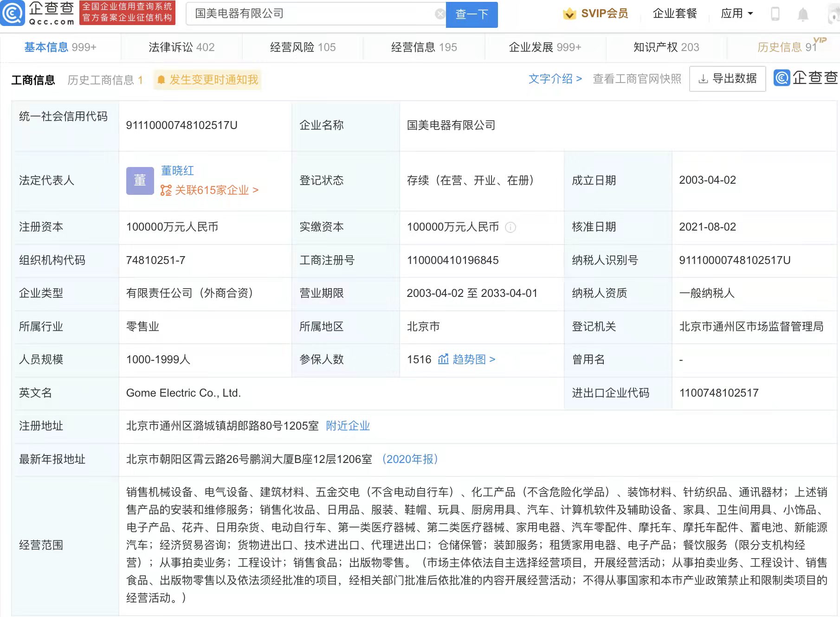Click the download icon in 导出数据 button
Viewport: 840px width, 617px height.
pos(703,79)
